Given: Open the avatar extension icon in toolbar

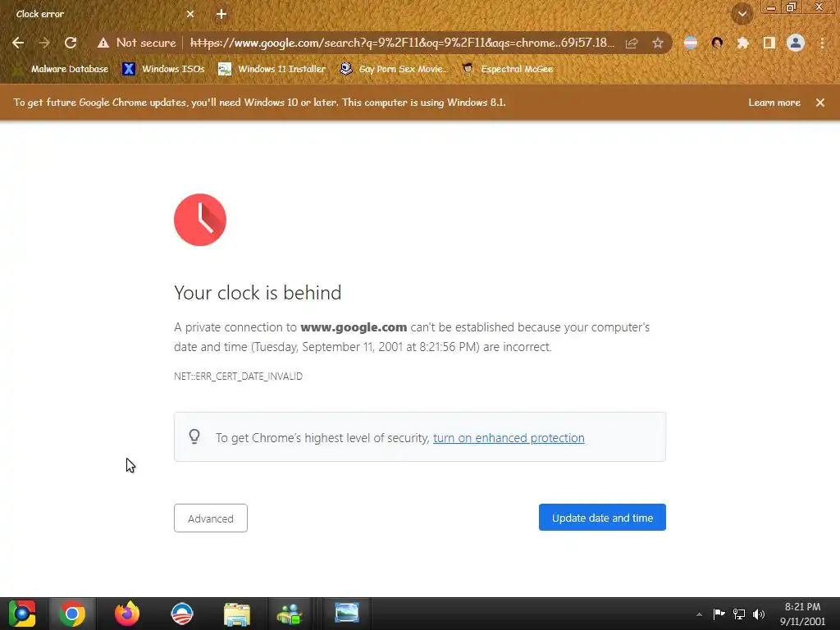Looking at the screenshot, I should 717,43.
